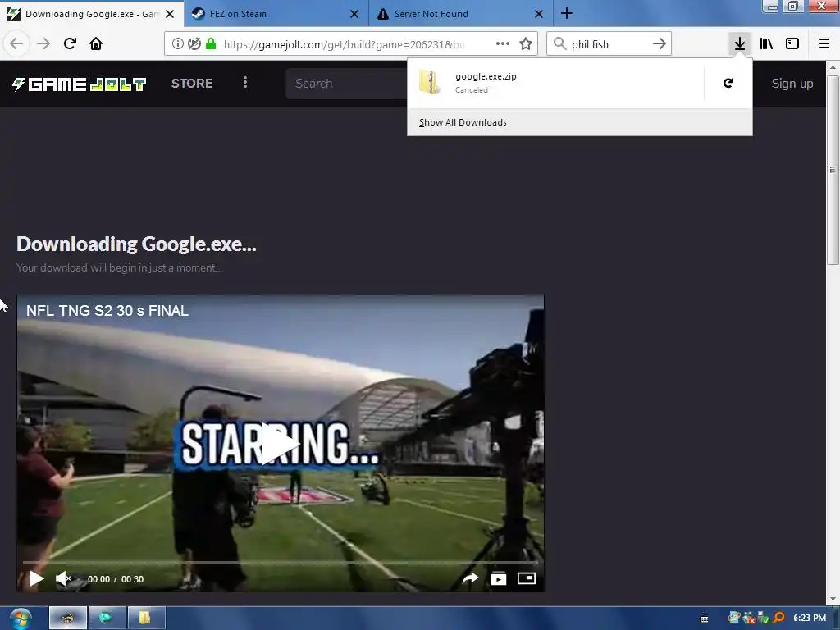
Task: Select the Downloading Google.exe tab
Action: click(92, 14)
